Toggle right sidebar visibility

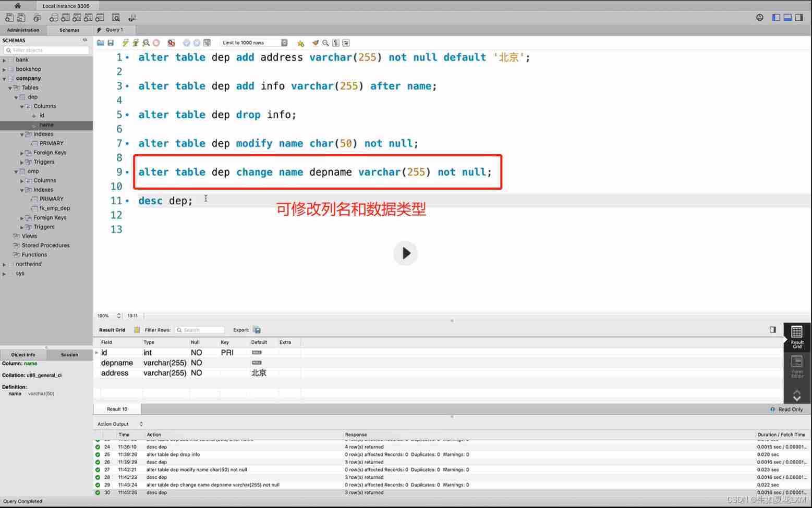[799, 17]
